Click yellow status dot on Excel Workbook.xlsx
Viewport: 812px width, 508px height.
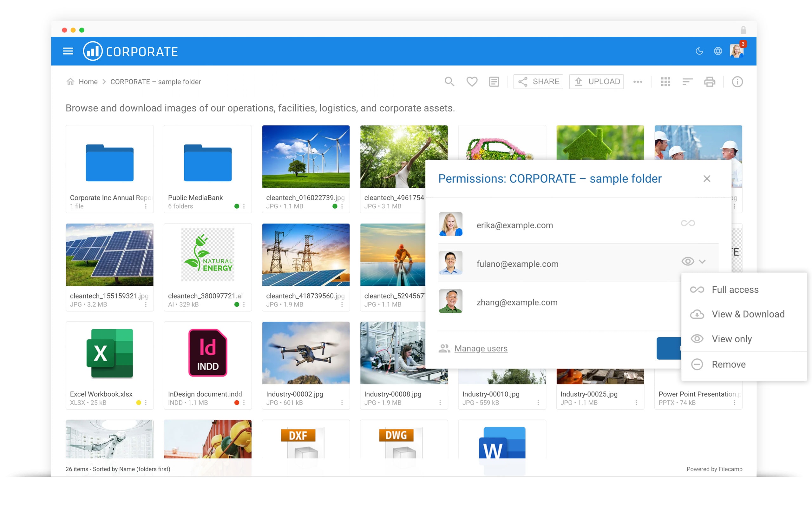(x=139, y=403)
